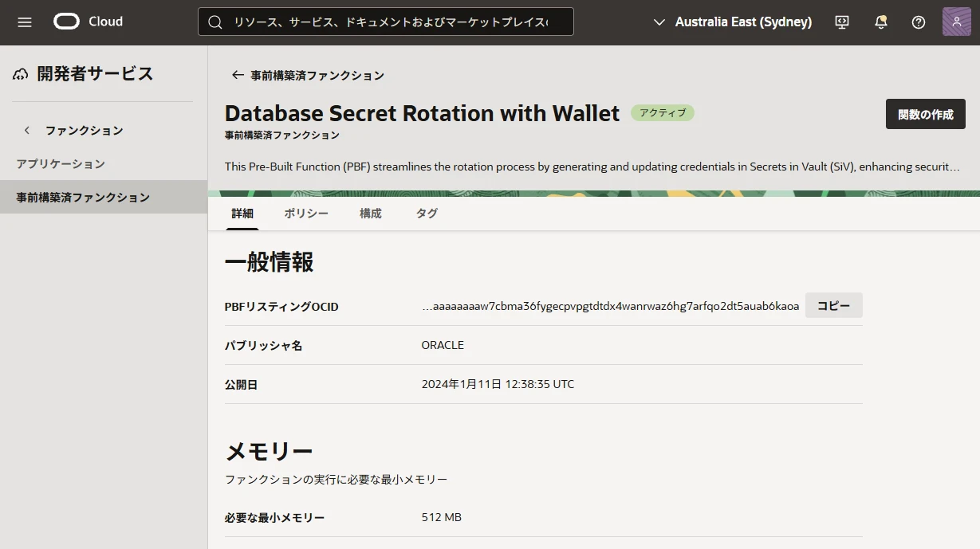
Task: Click the ファンクション sidebar heading
Action: [x=85, y=130]
